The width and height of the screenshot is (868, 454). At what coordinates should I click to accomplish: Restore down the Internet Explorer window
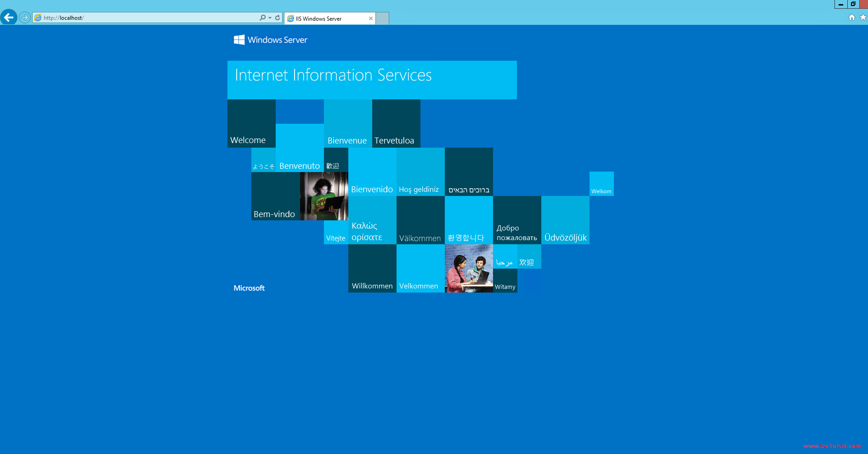(853, 4)
